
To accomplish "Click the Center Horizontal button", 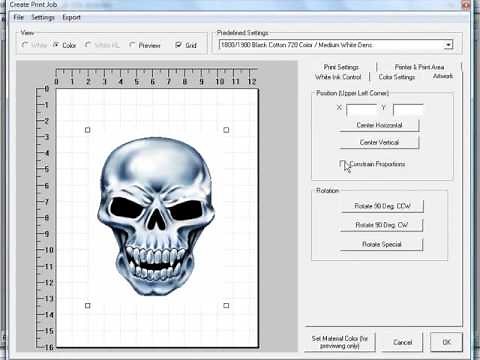I will coord(379,125).
